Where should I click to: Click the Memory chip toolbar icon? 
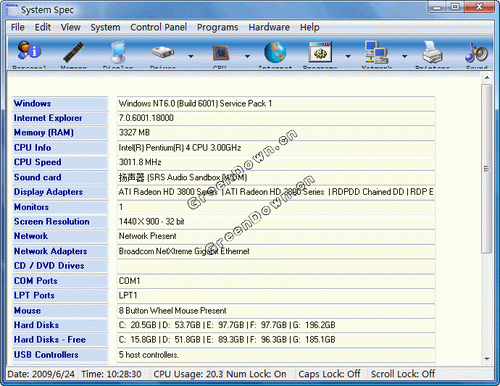[x=73, y=52]
